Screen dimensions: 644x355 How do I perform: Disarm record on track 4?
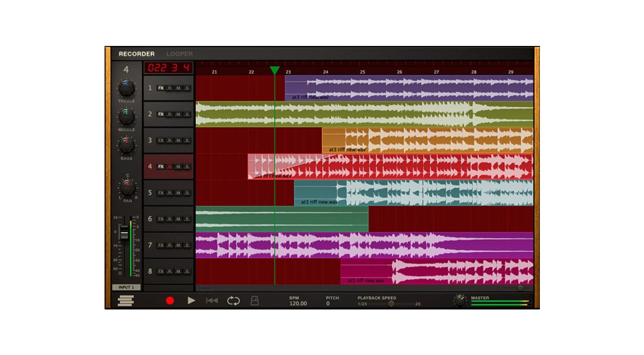(x=169, y=167)
